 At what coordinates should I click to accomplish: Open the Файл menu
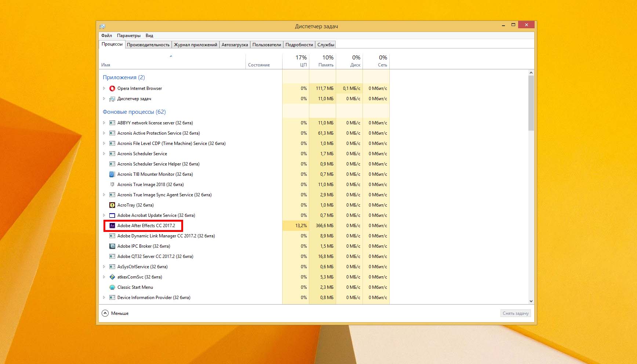[x=107, y=36]
